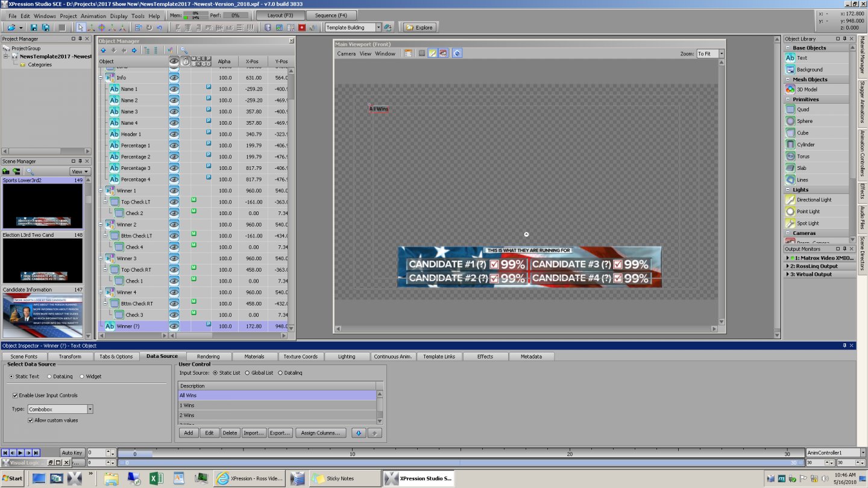
Task: Switch to the Rendering tab
Action: (208, 357)
